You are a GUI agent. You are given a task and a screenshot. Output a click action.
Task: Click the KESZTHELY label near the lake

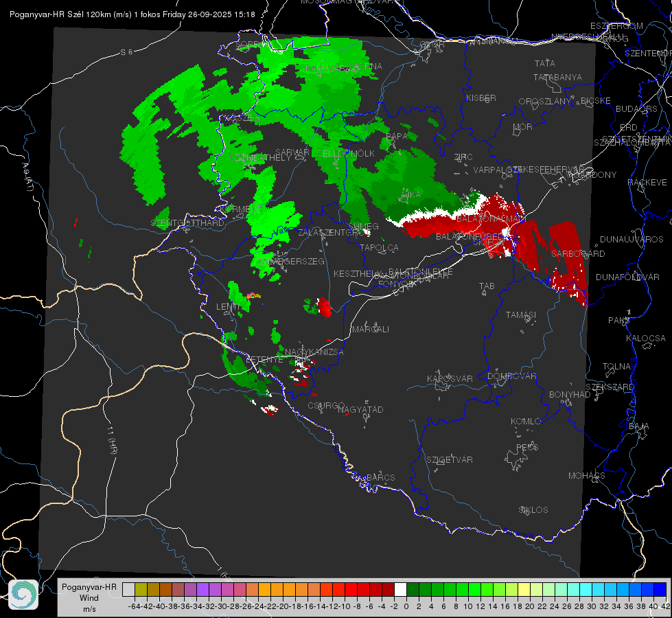click(358, 273)
